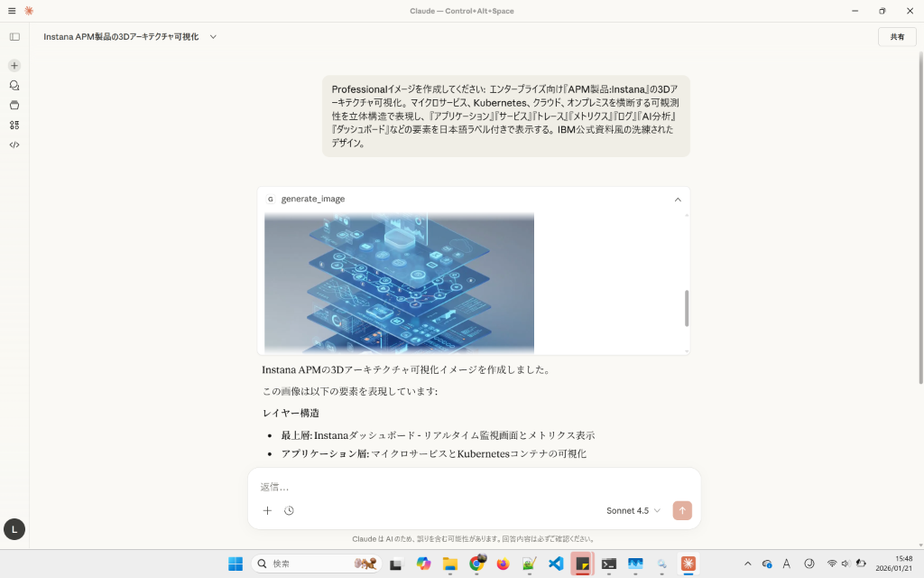This screenshot has height=578, width=924.
Task: Open the chats list icon in sidebar
Action: coord(14,86)
